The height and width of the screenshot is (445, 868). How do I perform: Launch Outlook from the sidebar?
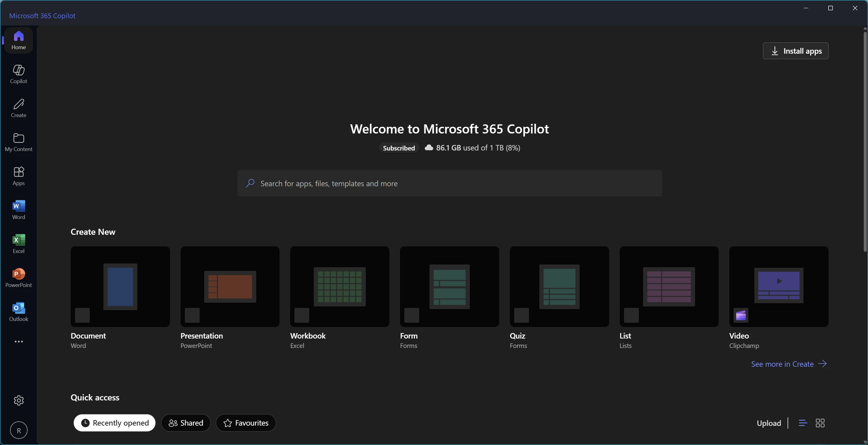coord(19,312)
